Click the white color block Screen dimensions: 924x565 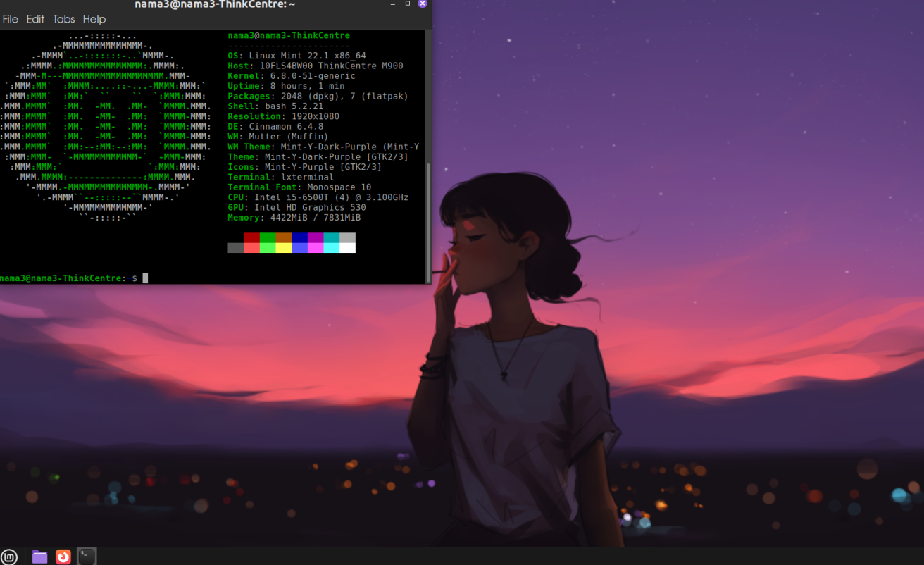pos(347,248)
